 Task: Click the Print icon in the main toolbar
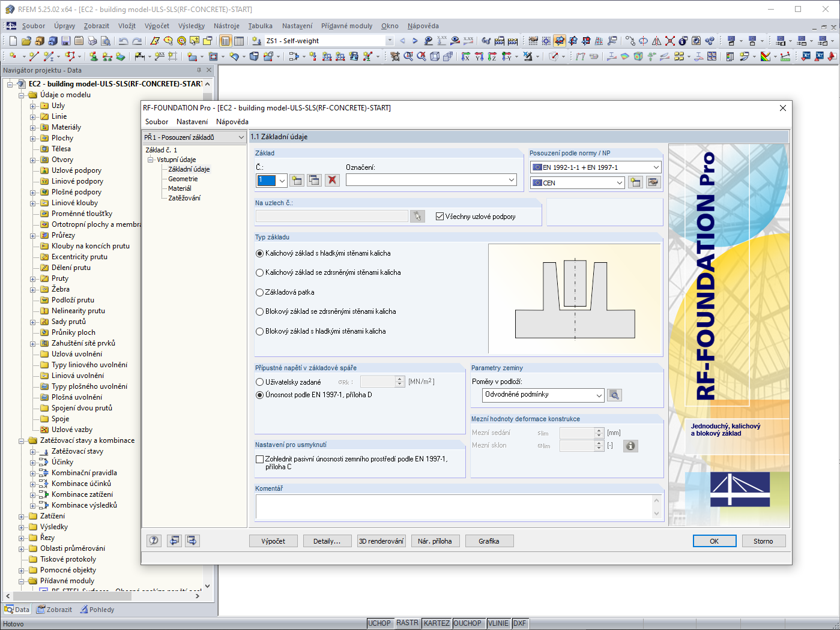click(92, 41)
